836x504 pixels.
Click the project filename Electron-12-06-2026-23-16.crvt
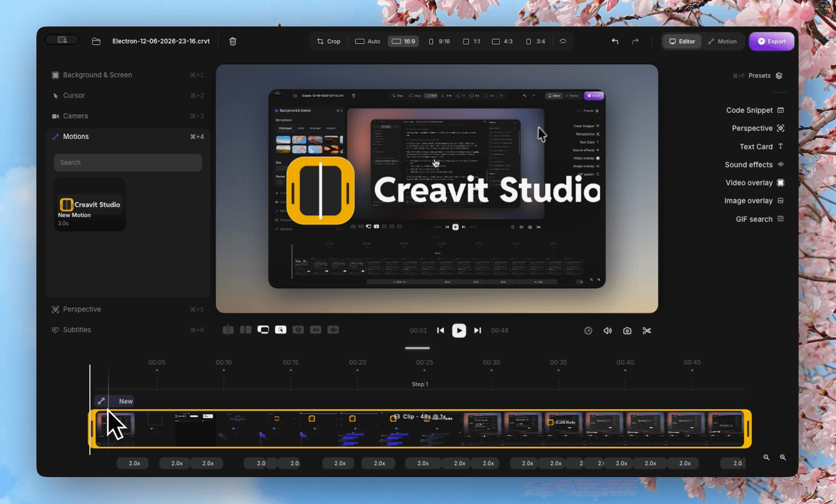[x=161, y=41]
